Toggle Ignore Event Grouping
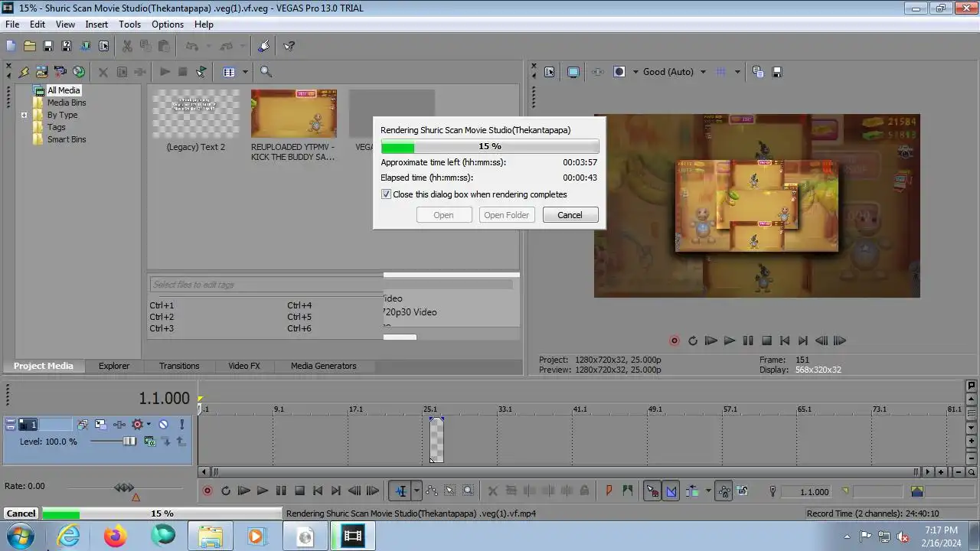Image resolution: width=980 pixels, height=551 pixels. pos(742,491)
